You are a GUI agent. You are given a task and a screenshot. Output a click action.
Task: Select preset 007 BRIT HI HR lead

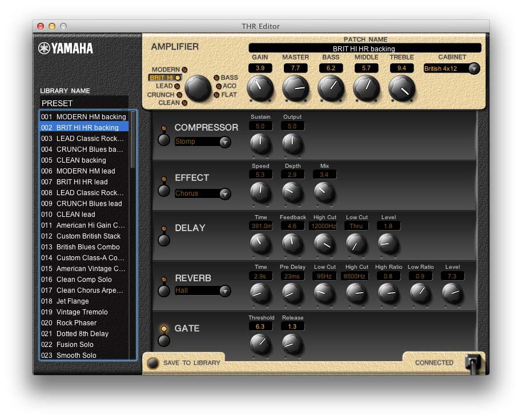click(x=84, y=182)
